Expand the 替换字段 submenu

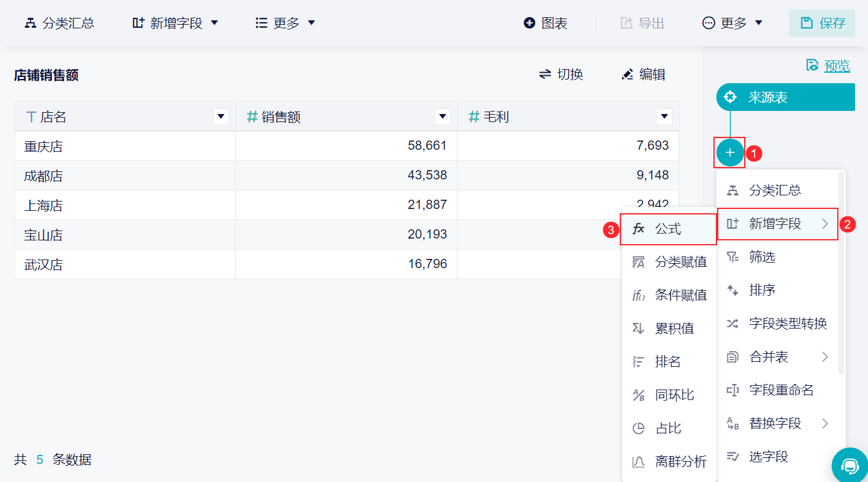[x=779, y=423]
